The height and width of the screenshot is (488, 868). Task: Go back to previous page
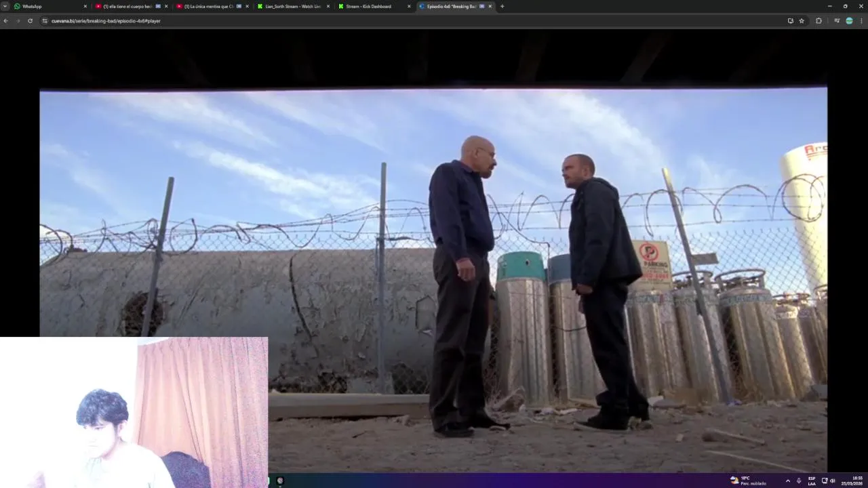[6, 21]
